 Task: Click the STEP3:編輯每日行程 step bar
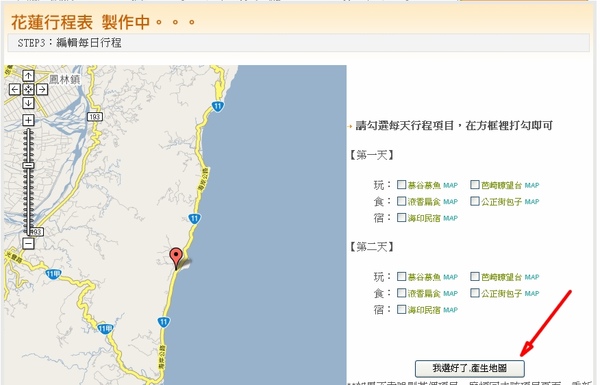[x=298, y=42]
